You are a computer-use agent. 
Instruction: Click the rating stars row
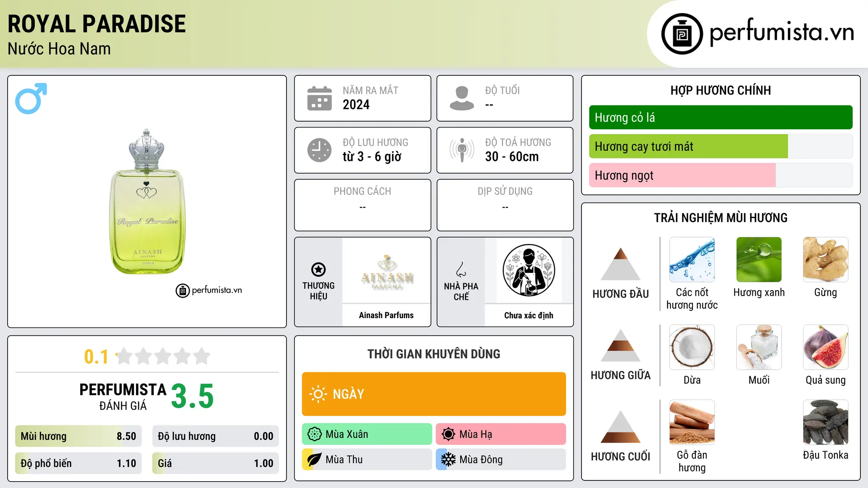163,356
